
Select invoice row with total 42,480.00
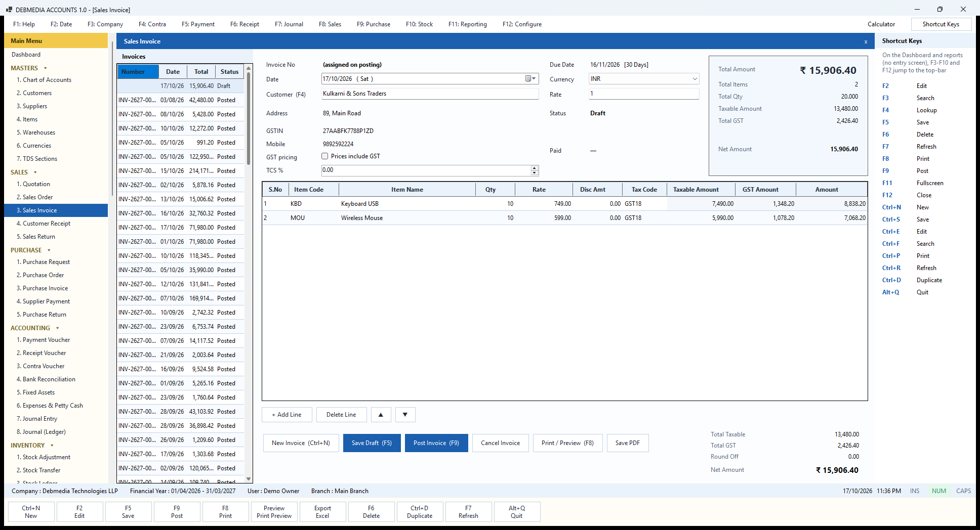(181, 100)
